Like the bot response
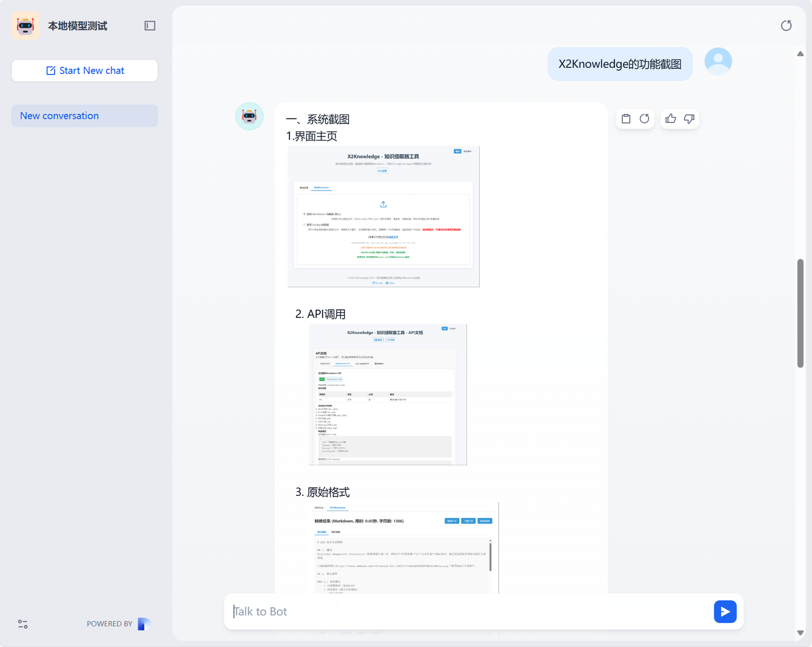The height and width of the screenshot is (647, 812). (x=670, y=118)
